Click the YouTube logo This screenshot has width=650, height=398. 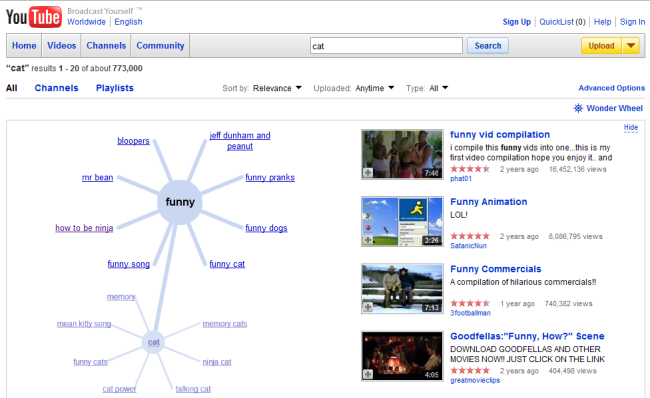(34, 17)
